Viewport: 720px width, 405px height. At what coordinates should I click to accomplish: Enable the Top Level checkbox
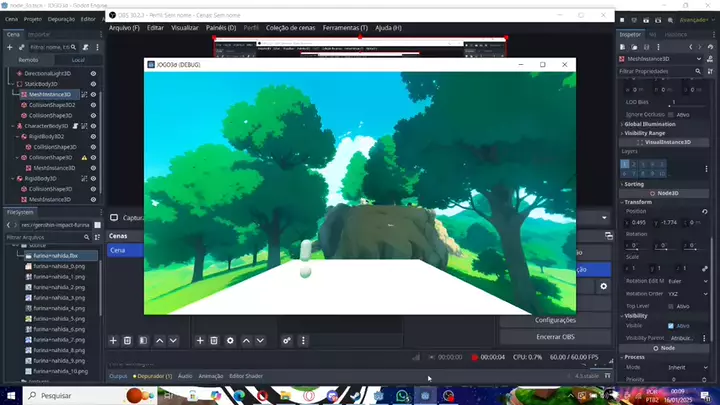pyautogui.click(x=672, y=306)
